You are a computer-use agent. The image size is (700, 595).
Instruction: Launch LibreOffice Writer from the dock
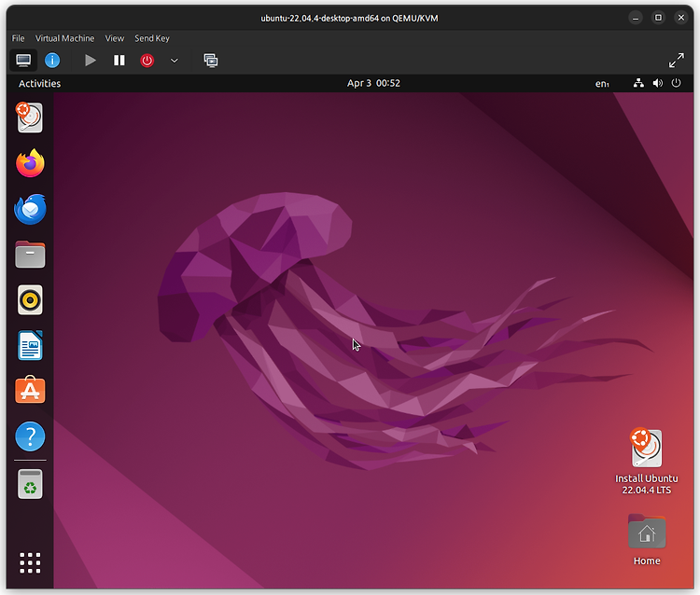(30, 345)
